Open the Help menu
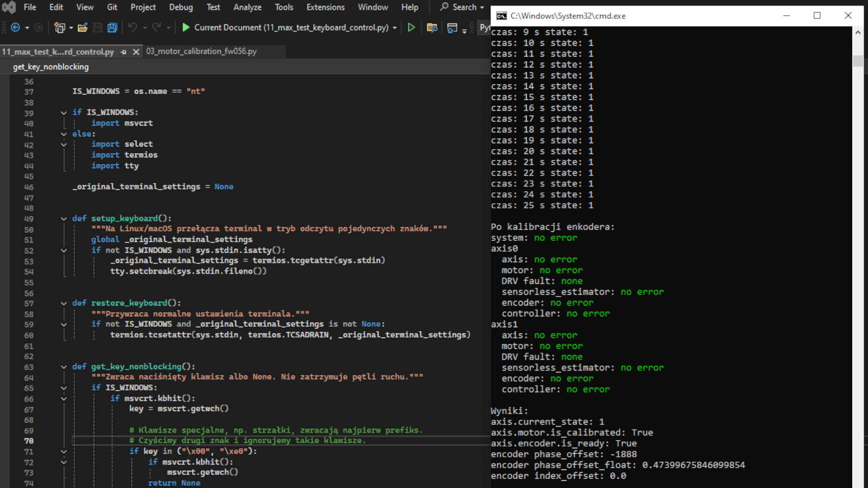Viewport: 868px width, 488px height. [x=410, y=7]
